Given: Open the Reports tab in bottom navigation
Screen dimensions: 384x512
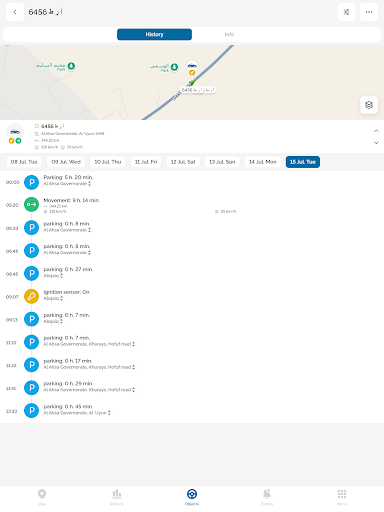Looking at the screenshot, I should tap(117, 497).
